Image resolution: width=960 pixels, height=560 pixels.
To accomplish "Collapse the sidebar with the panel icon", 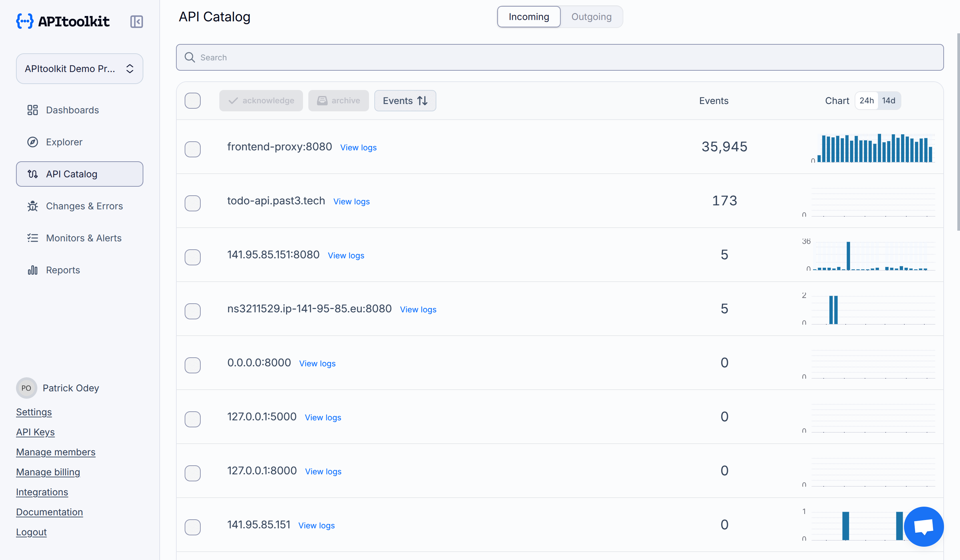I will pos(136,22).
